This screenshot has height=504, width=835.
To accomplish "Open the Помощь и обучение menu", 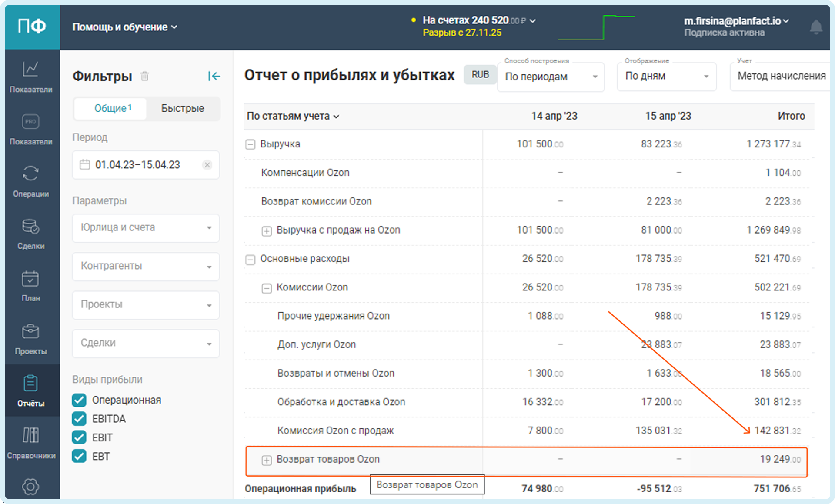I will pyautogui.click(x=125, y=27).
